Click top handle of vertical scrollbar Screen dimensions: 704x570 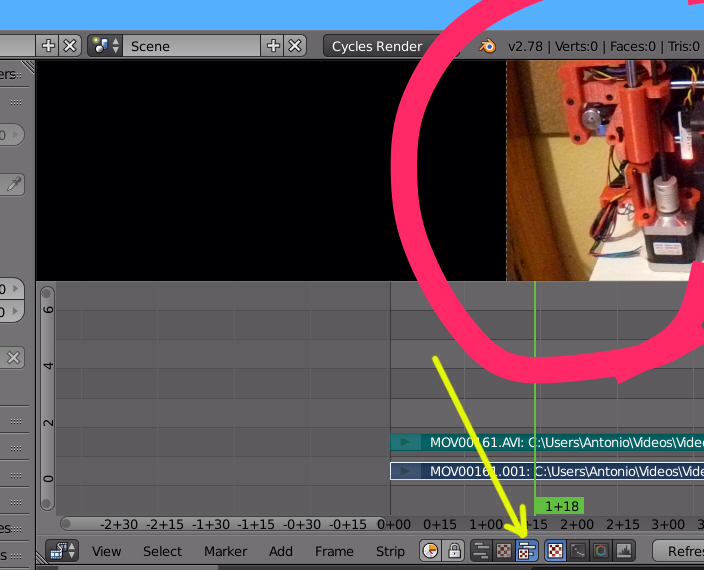coord(48,294)
